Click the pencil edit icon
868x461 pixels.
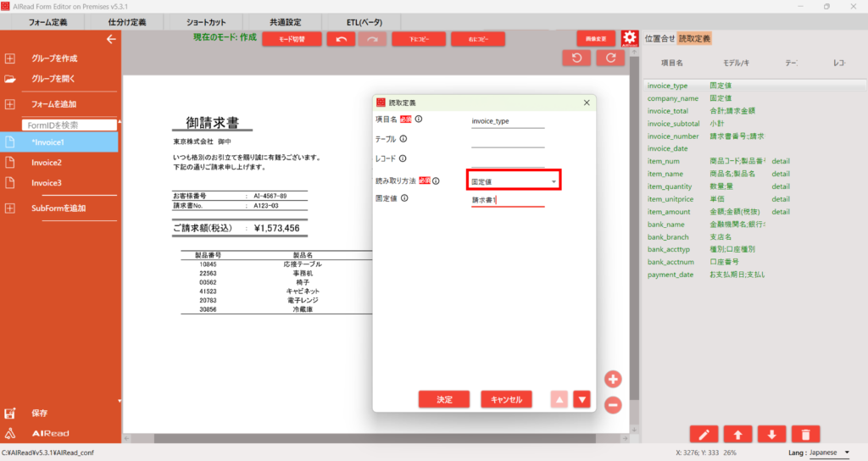tap(704, 435)
